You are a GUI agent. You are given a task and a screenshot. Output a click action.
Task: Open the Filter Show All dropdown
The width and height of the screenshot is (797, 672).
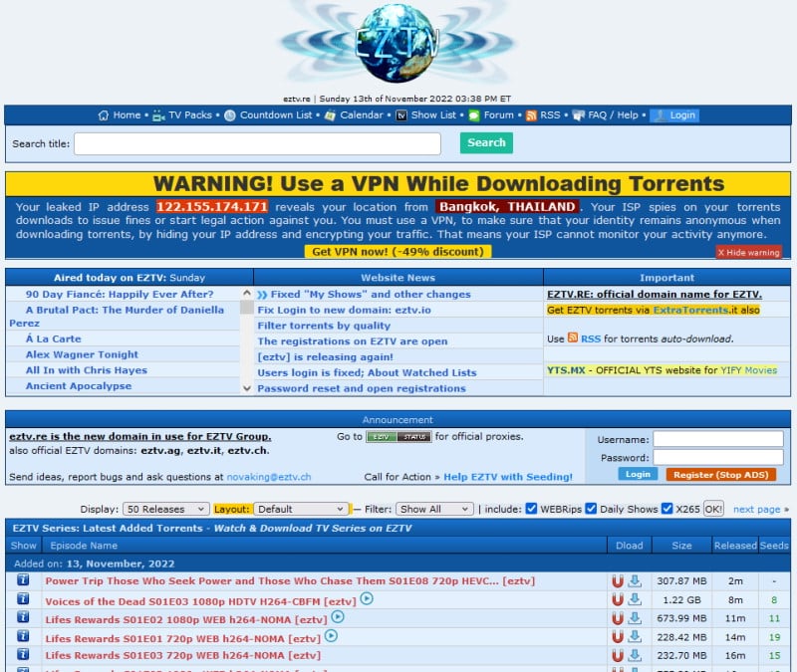point(434,509)
